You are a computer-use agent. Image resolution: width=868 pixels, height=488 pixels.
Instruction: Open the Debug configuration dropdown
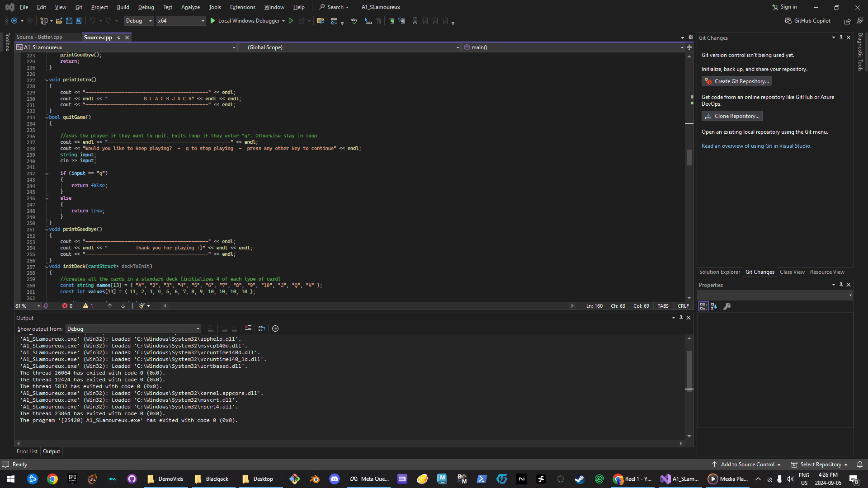pos(139,21)
